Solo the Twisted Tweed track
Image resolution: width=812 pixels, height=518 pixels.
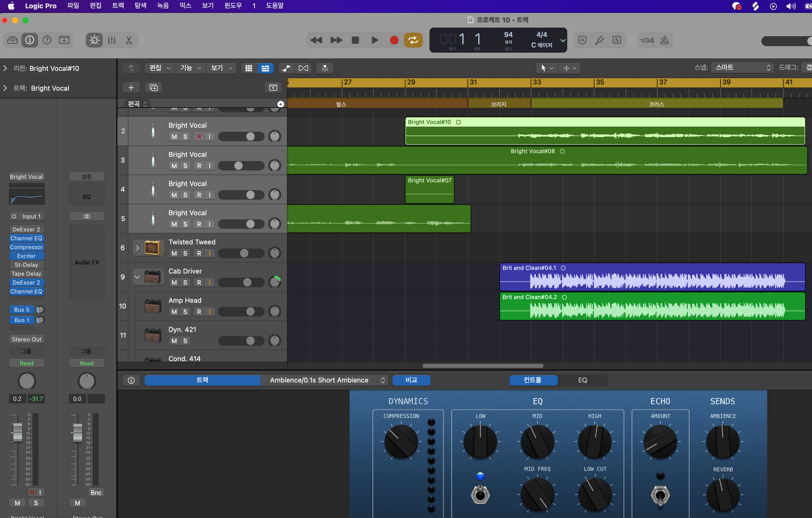[x=185, y=253]
